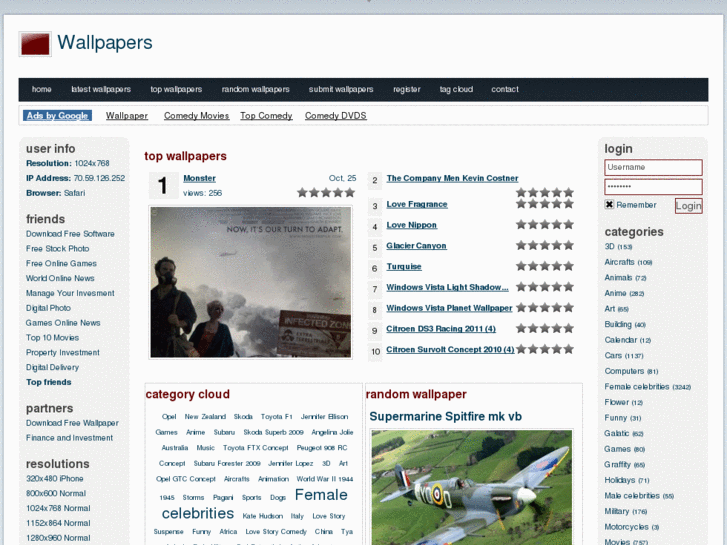Open Windows Vista Light Shadow link
The width and height of the screenshot is (727, 545).
tap(447, 288)
